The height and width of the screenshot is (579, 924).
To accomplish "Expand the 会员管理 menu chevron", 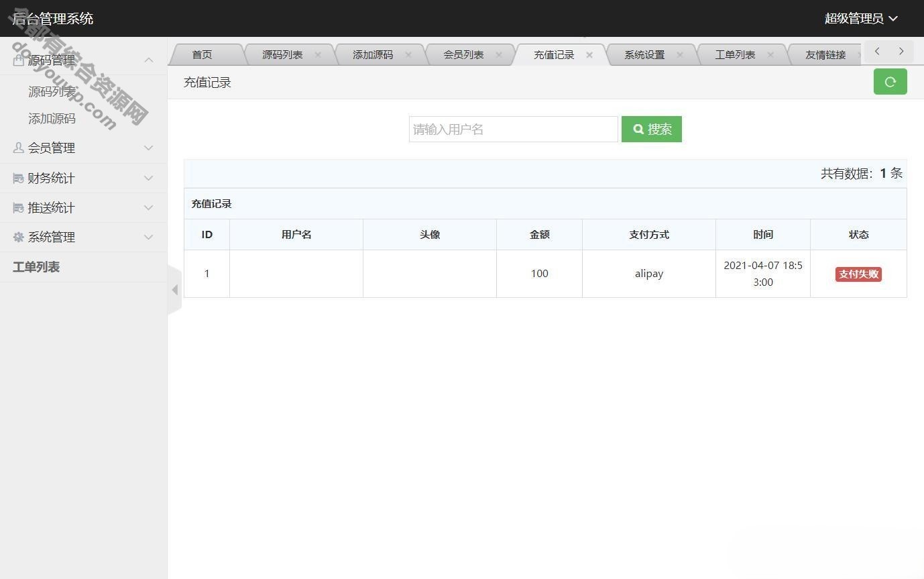I will coord(149,148).
